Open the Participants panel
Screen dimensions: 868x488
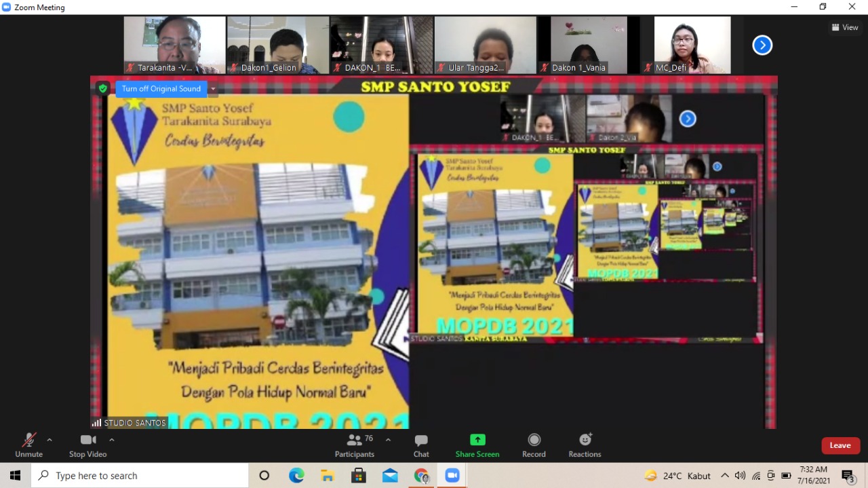(355, 445)
